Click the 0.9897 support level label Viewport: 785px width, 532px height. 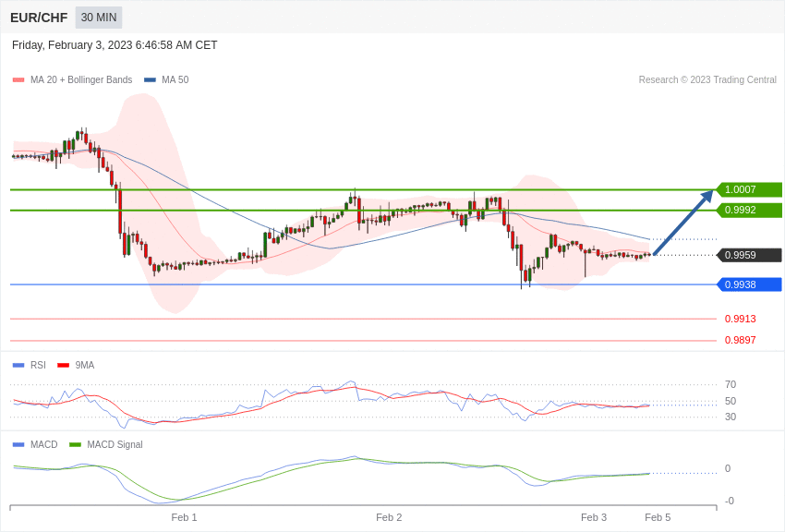(741, 340)
